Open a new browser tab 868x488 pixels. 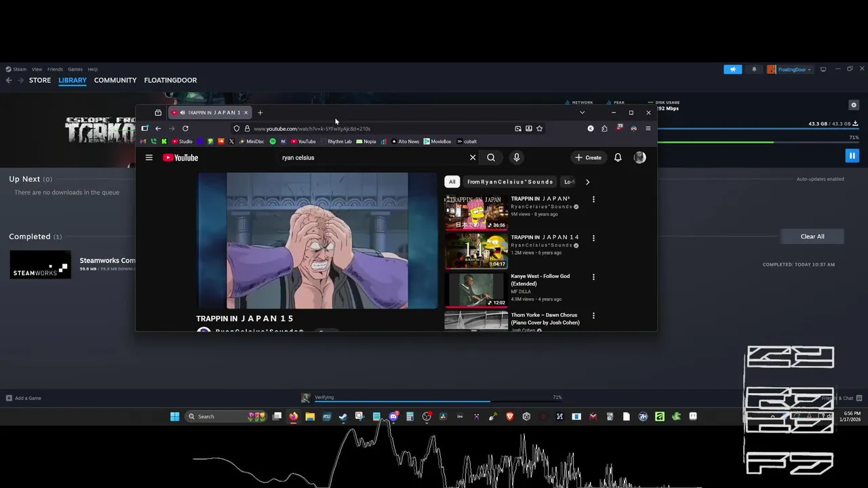tap(260, 113)
